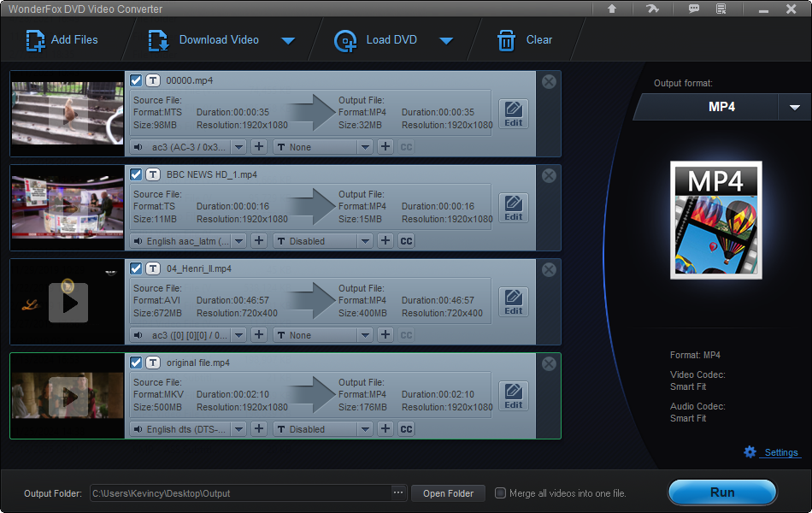The height and width of the screenshot is (513, 812).
Task: Play the original file.mp4 thumbnail preview
Action: [68, 397]
